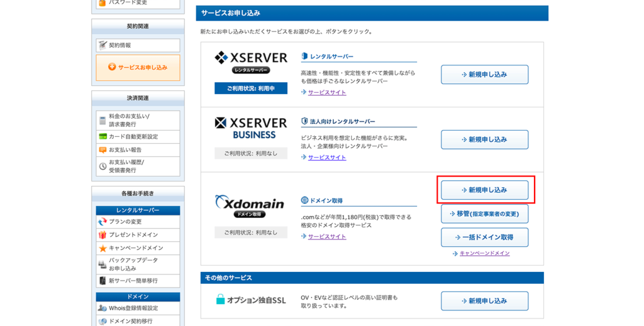Open the sidebar キャンペーンドメイン item
This screenshot has height=326, width=644.
tap(138, 247)
